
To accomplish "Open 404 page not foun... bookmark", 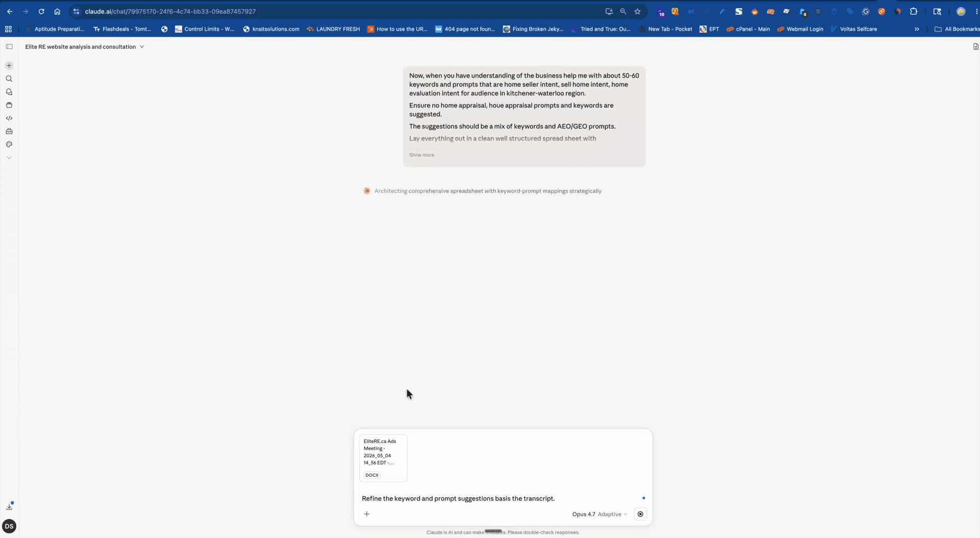I will click(465, 29).
